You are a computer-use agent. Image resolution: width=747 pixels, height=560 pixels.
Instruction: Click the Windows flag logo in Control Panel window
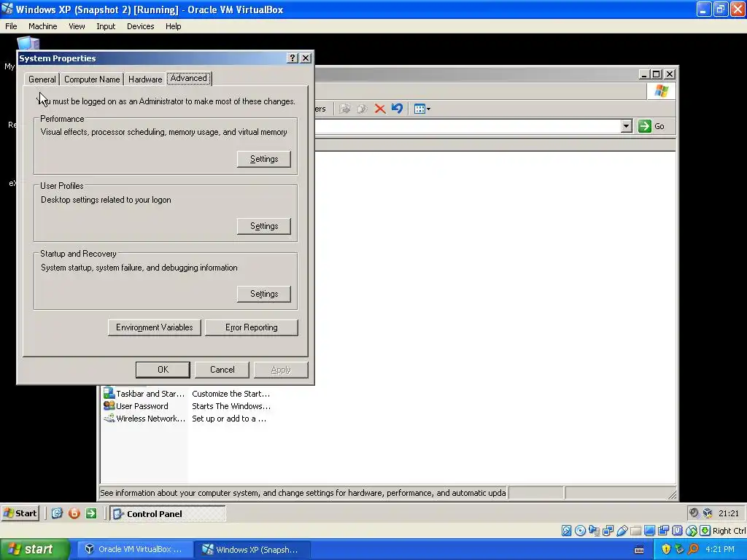point(661,90)
